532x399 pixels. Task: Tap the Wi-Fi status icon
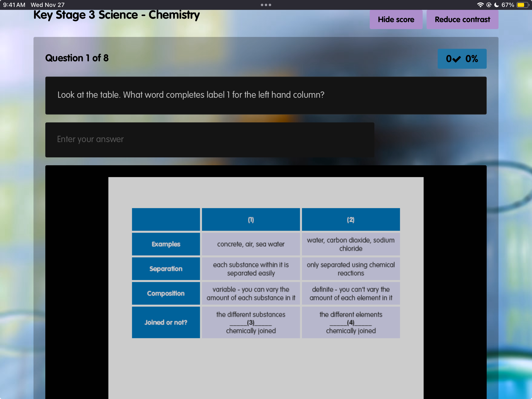click(480, 5)
